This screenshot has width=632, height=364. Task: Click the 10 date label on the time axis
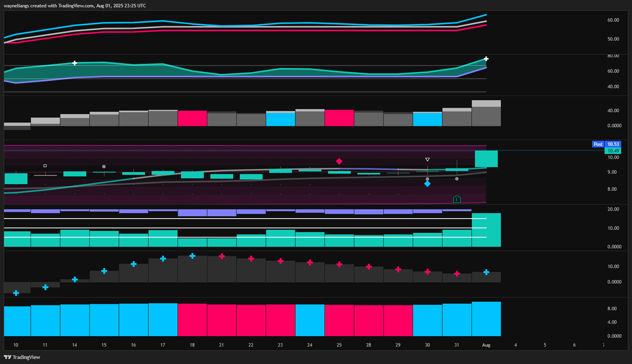coord(16,345)
